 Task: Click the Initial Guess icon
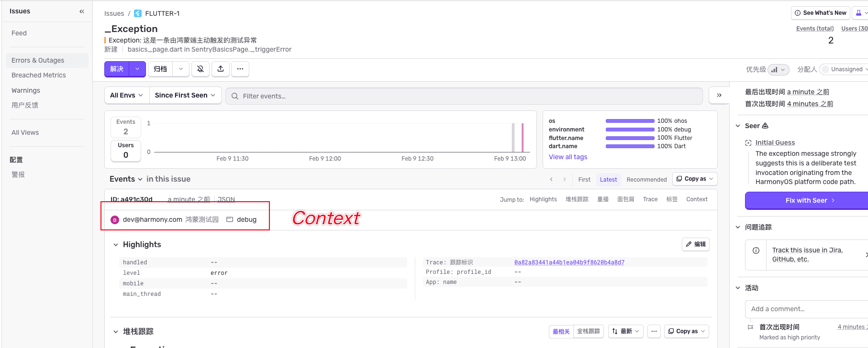click(748, 142)
